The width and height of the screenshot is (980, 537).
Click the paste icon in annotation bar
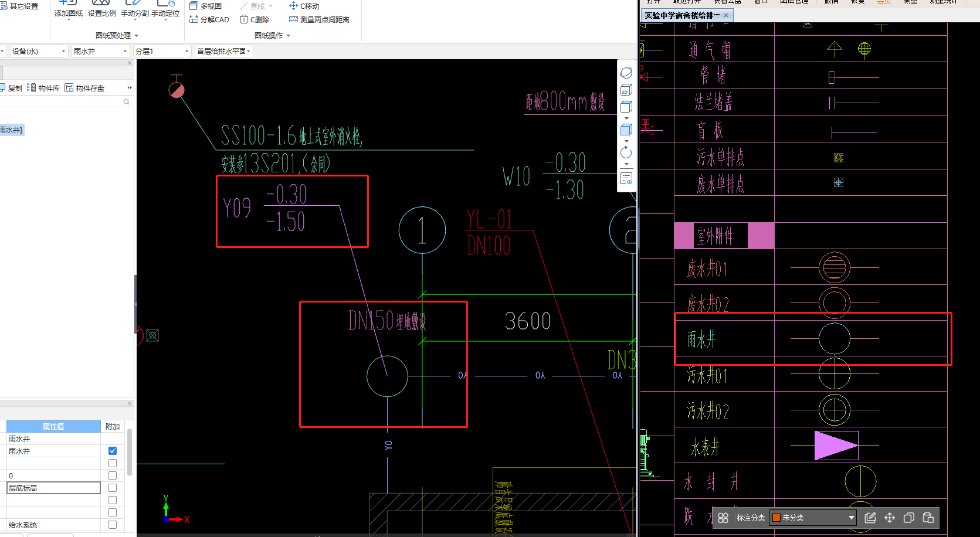pos(928,518)
